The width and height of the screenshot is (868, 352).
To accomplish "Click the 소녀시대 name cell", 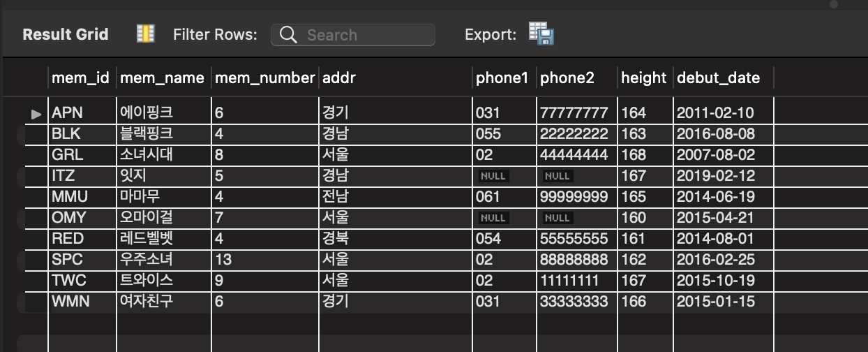I will click(163, 154).
